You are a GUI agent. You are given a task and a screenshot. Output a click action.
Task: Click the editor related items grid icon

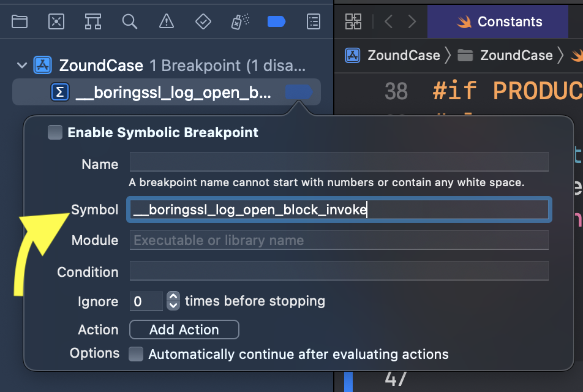pyautogui.click(x=353, y=22)
